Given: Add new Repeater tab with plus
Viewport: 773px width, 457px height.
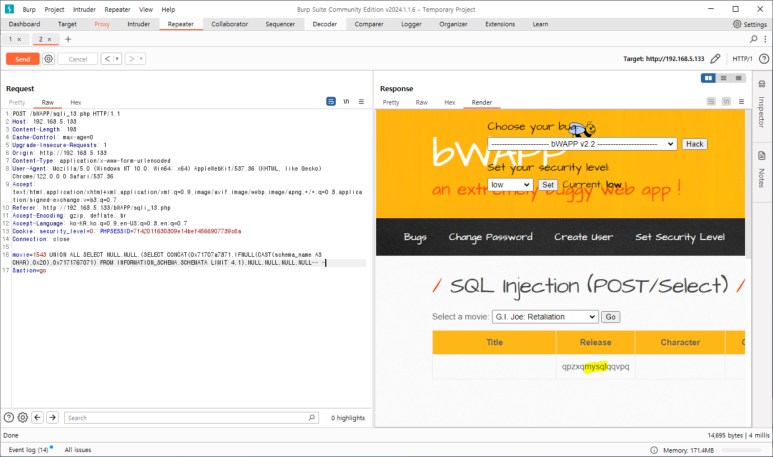Looking at the screenshot, I should coord(68,39).
